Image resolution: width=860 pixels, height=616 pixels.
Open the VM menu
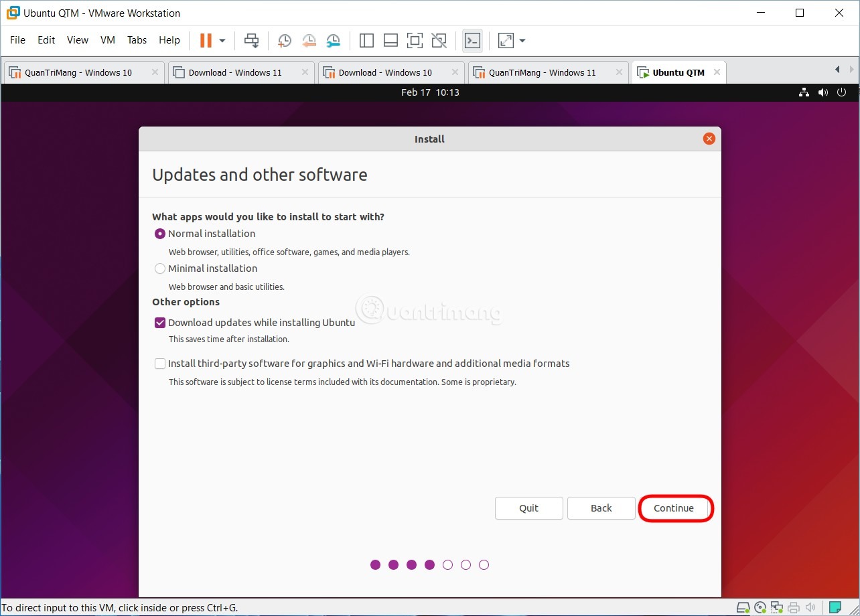(108, 40)
